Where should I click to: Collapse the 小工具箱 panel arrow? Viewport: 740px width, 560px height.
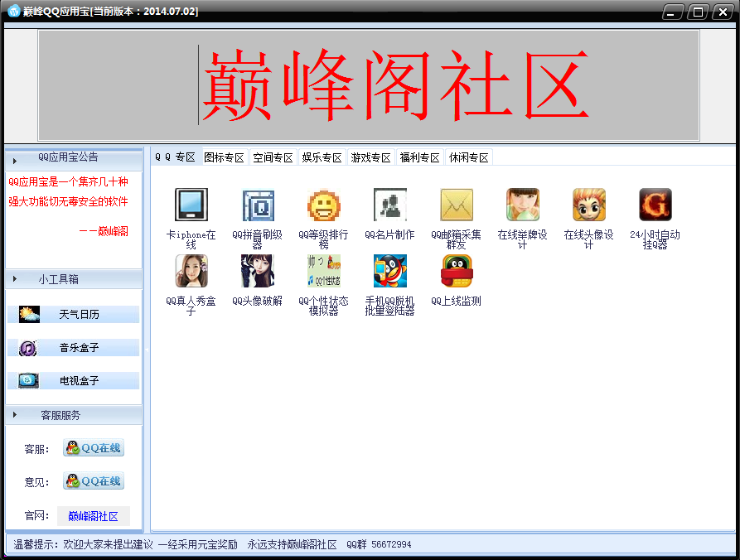[x=15, y=279]
